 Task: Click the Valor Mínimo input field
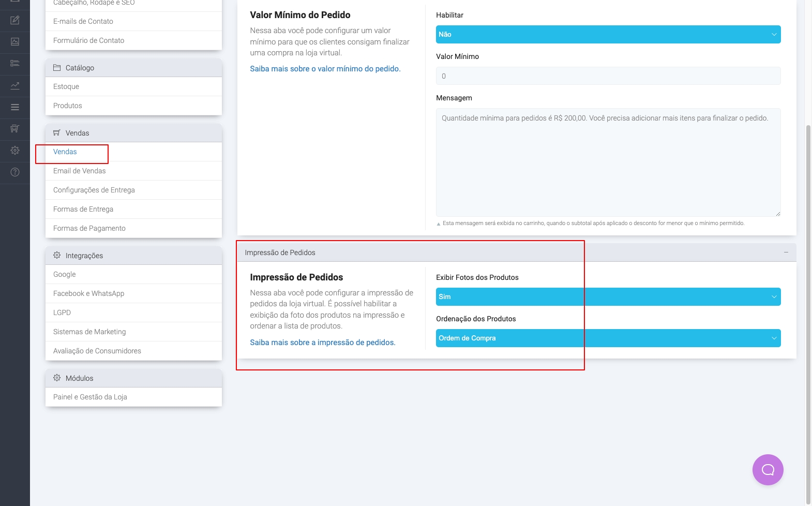click(x=608, y=76)
